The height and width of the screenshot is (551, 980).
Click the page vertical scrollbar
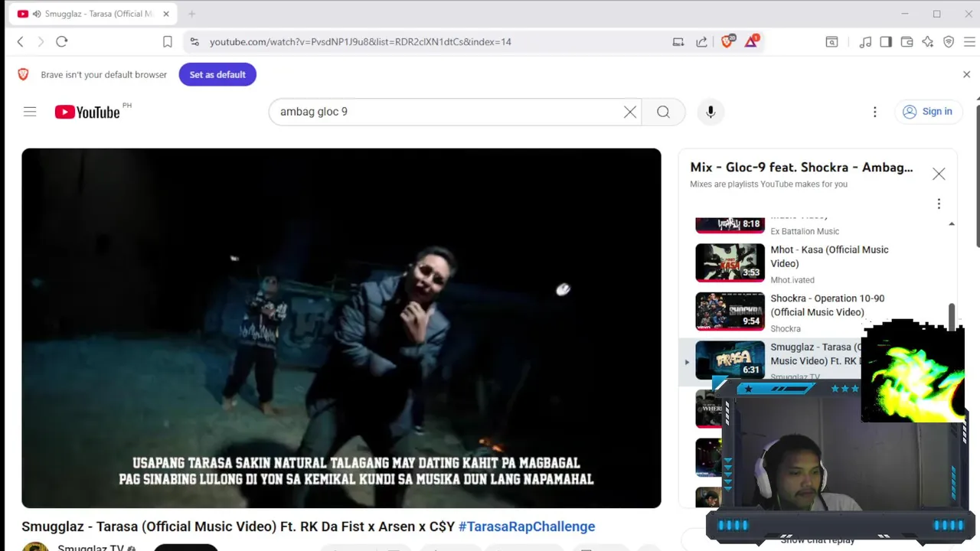click(x=978, y=176)
